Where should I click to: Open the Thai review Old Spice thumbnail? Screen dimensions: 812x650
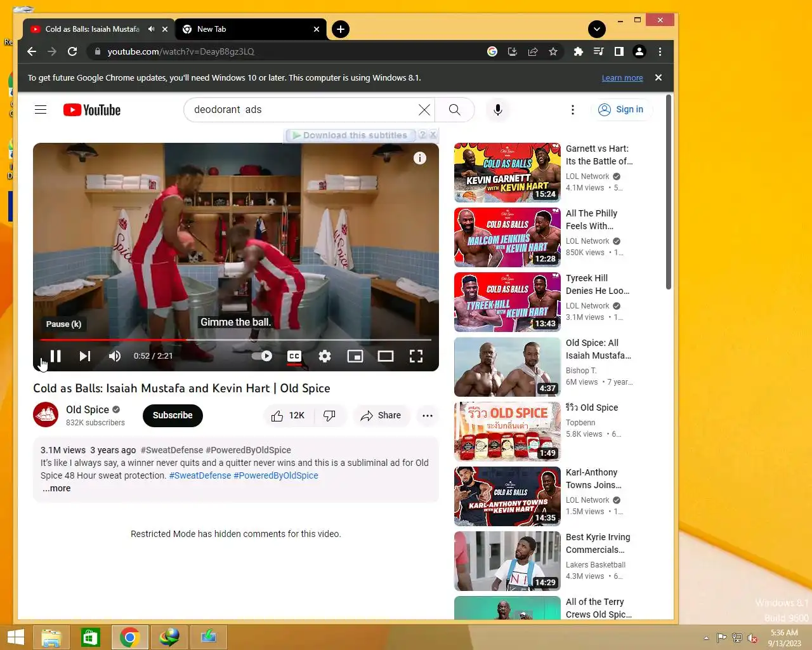(507, 431)
